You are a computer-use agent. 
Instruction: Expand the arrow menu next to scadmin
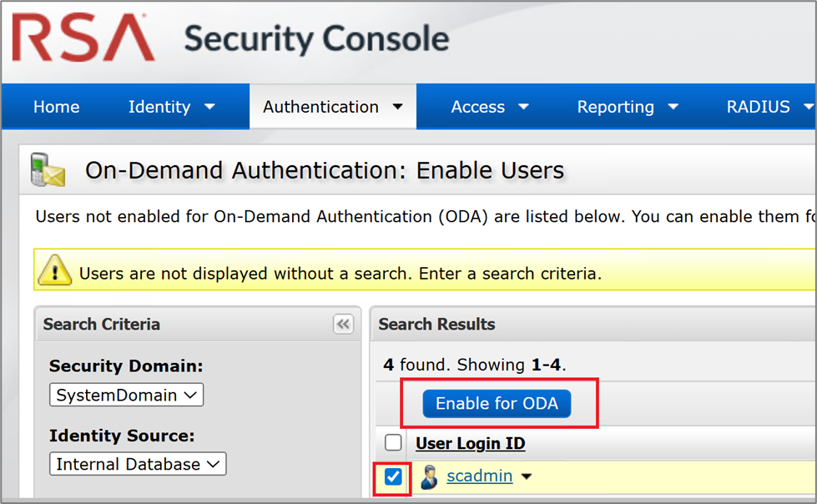pos(527,477)
